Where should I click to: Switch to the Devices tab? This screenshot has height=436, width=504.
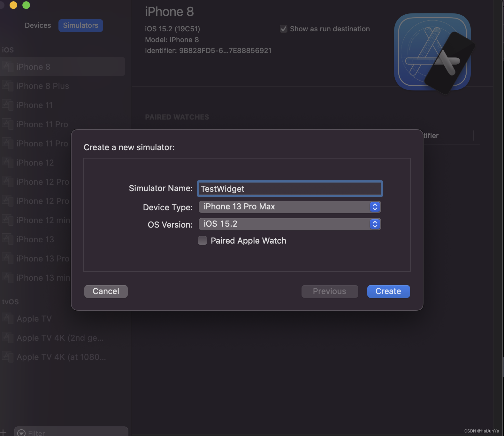tap(38, 25)
